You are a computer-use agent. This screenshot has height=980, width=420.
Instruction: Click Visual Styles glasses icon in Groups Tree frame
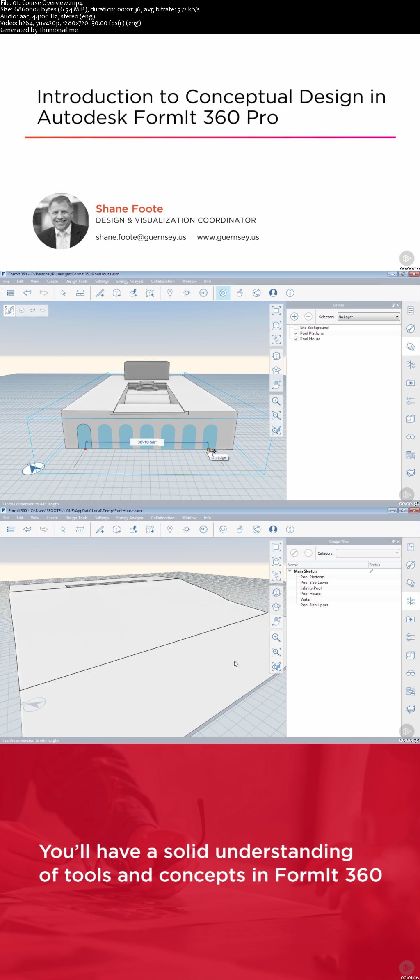click(411, 673)
